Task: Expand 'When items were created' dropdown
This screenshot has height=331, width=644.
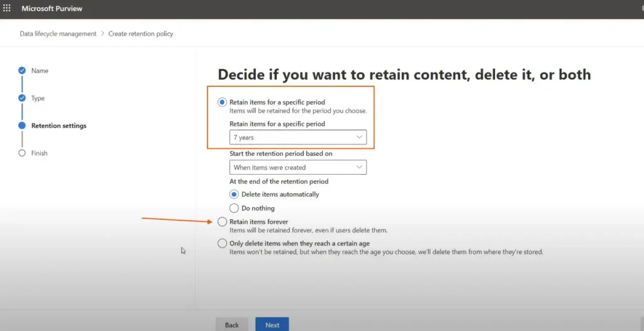Action: point(297,168)
